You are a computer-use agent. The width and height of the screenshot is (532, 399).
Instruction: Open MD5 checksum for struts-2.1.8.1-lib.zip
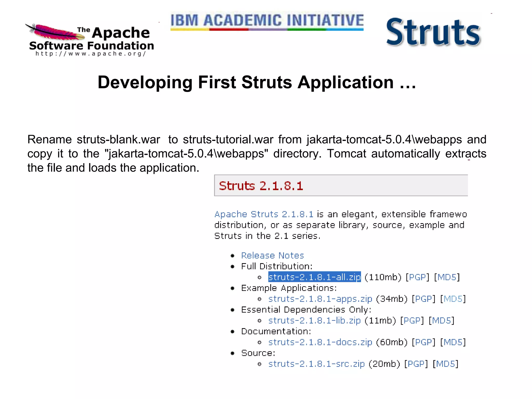click(x=441, y=321)
